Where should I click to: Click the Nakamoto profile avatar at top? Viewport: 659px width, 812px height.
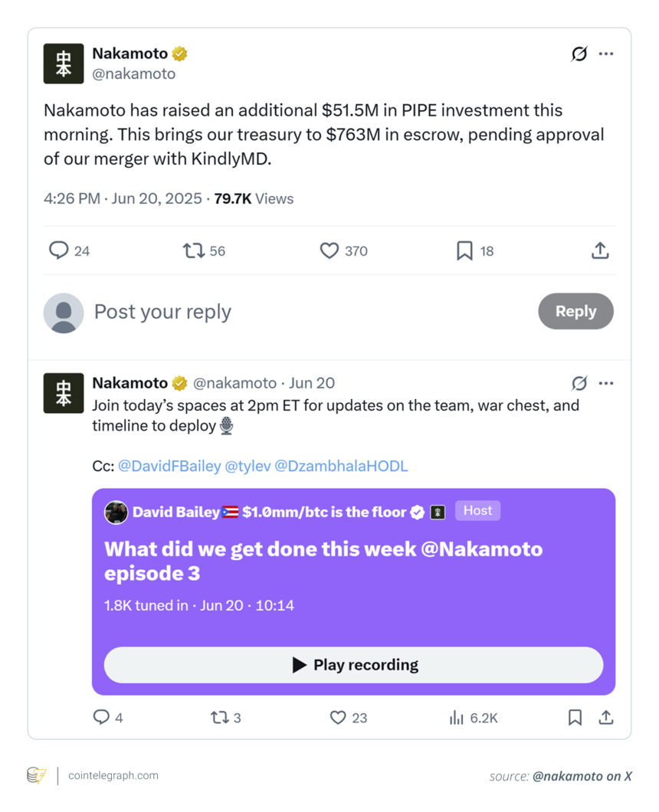pos(64,64)
